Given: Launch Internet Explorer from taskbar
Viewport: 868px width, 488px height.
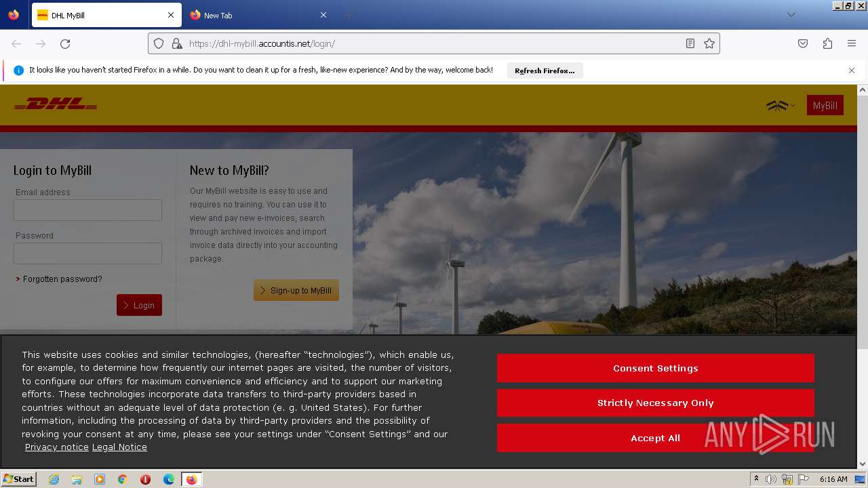Looking at the screenshot, I should [54, 479].
